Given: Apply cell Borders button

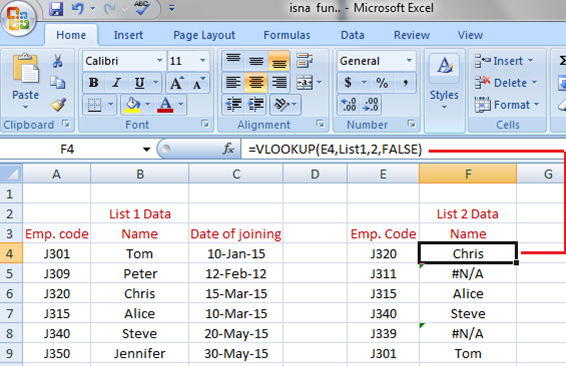Looking at the screenshot, I should pyautogui.click(x=95, y=105).
